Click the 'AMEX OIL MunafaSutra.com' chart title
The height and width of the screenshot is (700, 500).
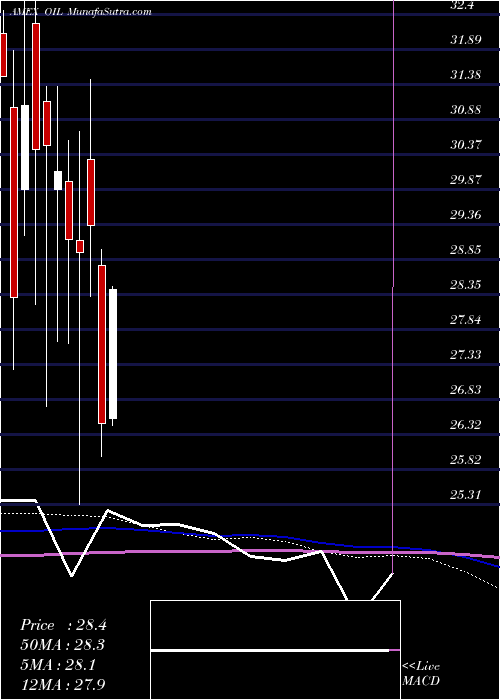79,12
